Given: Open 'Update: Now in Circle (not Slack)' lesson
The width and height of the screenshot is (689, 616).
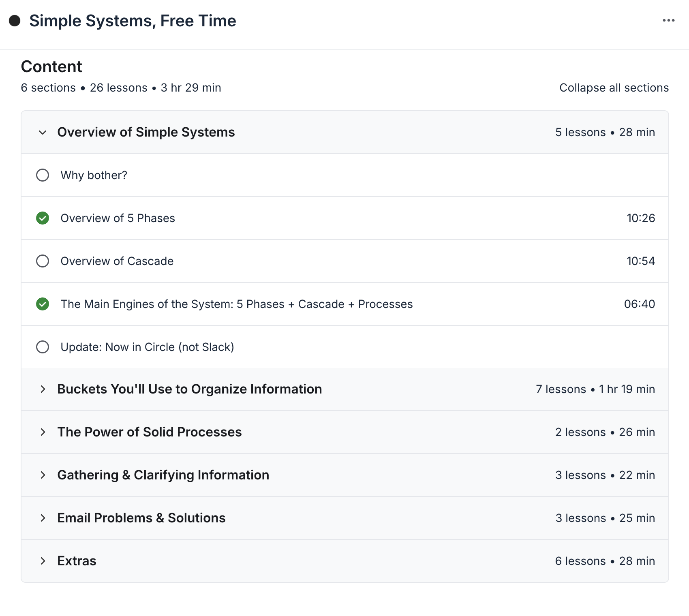Looking at the screenshot, I should 147,347.
